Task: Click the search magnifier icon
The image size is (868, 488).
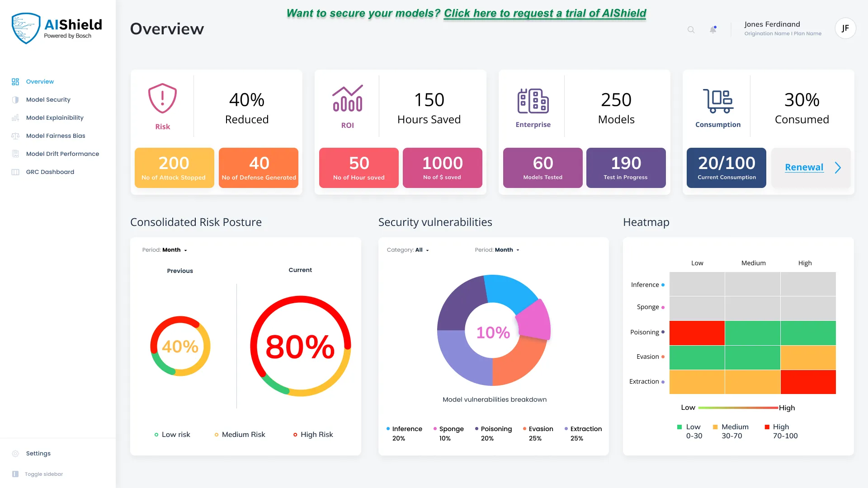Action: pos(691,30)
